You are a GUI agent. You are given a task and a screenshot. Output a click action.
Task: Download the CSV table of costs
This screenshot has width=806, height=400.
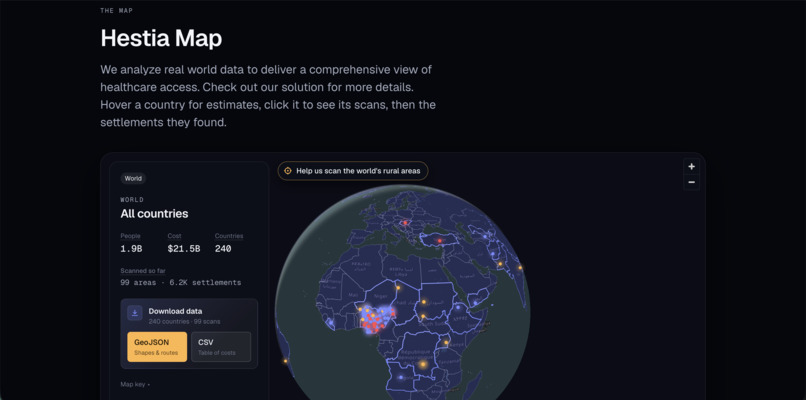coord(221,347)
